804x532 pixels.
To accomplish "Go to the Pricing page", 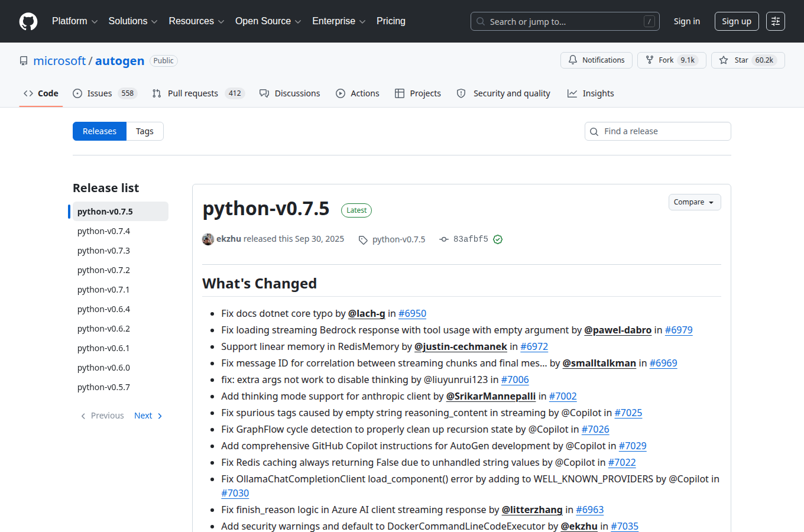I will [x=391, y=21].
